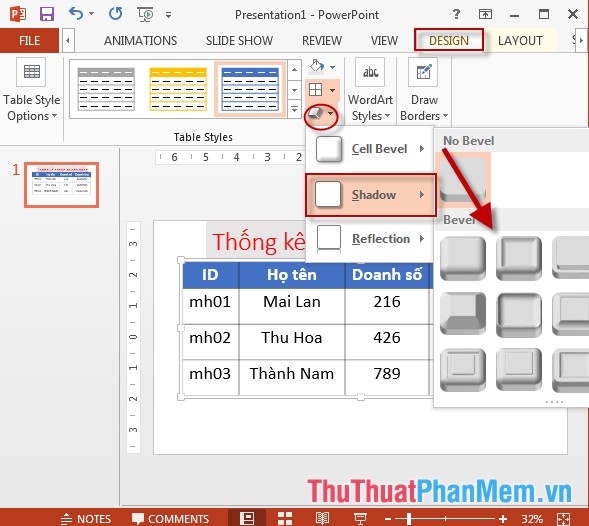Click the Undo arrow icon

pos(76,14)
